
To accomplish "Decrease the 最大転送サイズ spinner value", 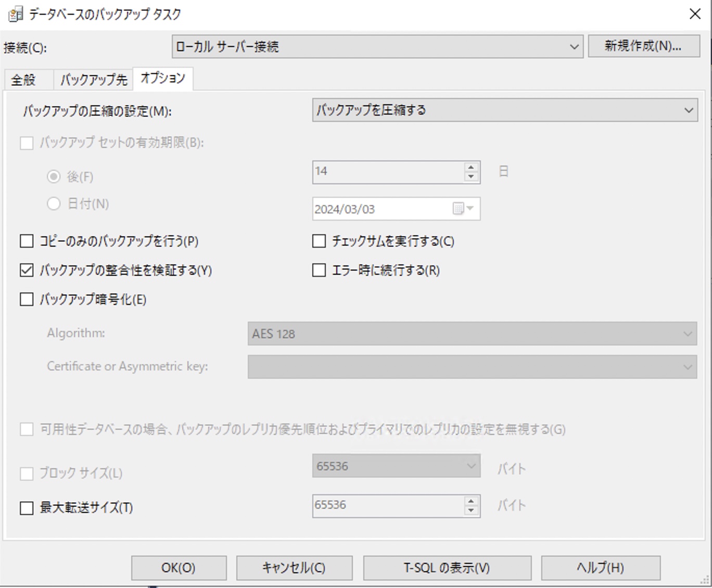I will pos(471,510).
